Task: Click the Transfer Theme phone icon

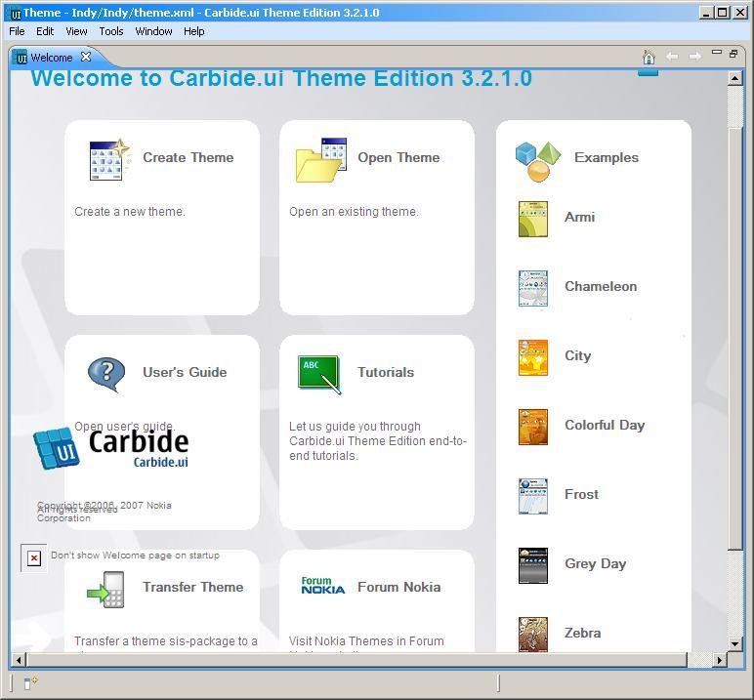Action: tap(105, 590)
